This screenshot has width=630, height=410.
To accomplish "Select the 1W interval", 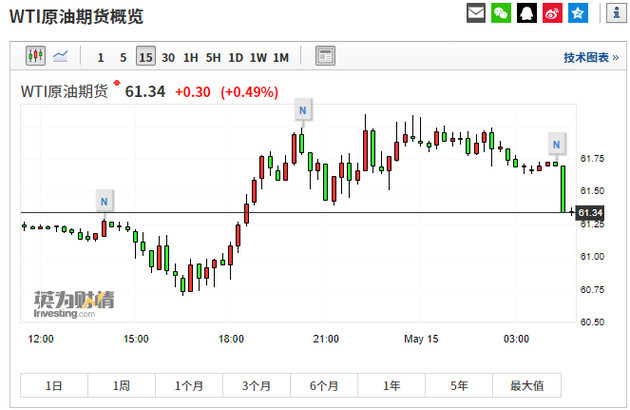I will tap(258, 58).
